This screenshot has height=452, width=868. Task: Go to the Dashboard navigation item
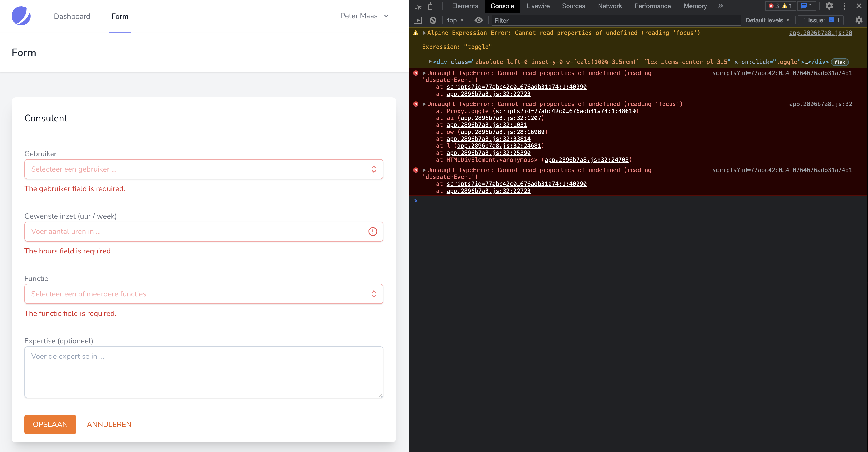coord(72,16)
